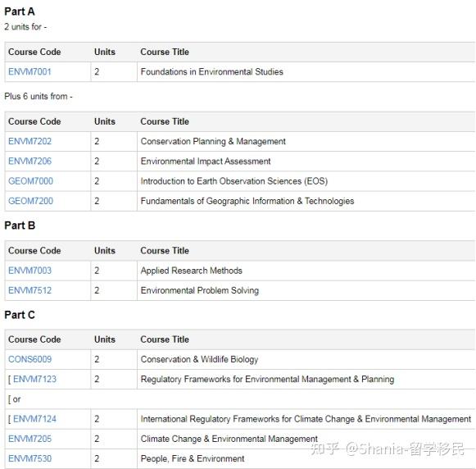This screenshot has height=469, width=476.
Task: Click the title Environmental Problem Solving
Action: [x=199, y=291]
